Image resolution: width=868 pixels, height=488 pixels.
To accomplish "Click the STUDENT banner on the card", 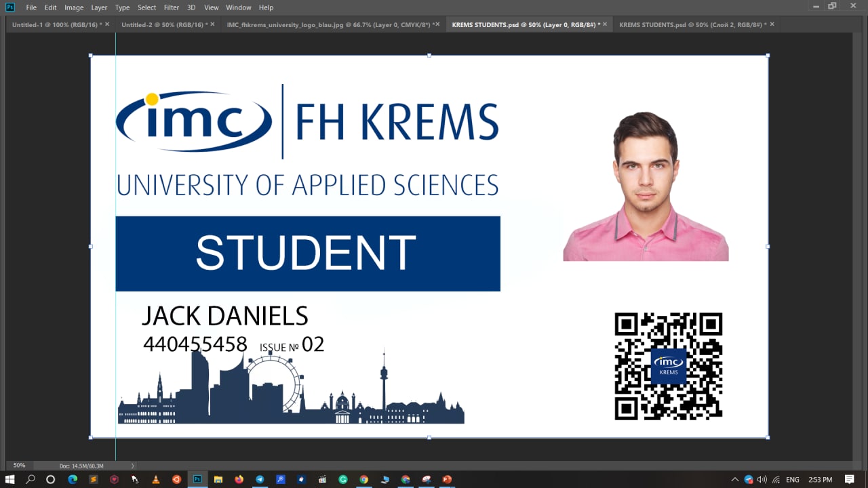I will pyautogui.click(x=308, y=253).
